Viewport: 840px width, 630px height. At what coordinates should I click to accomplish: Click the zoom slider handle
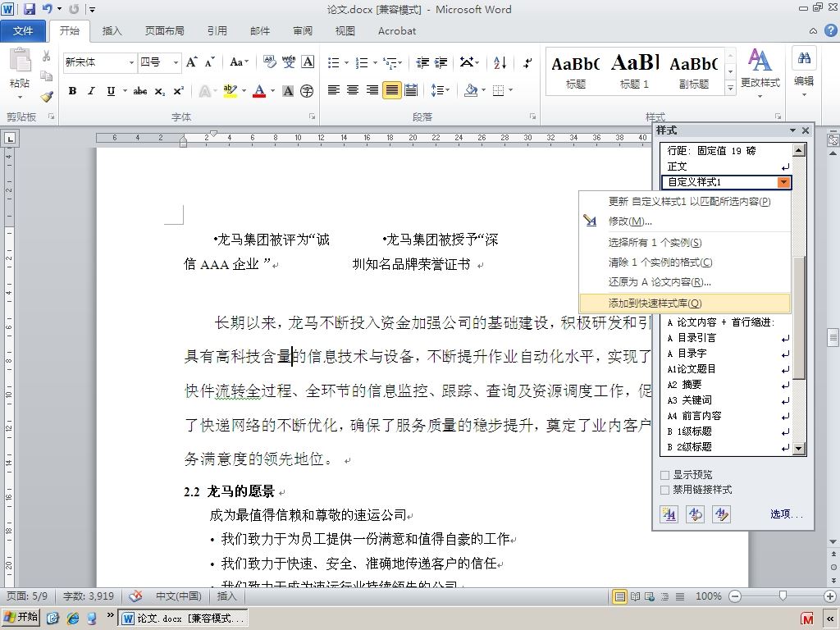[x=783, y=596]
